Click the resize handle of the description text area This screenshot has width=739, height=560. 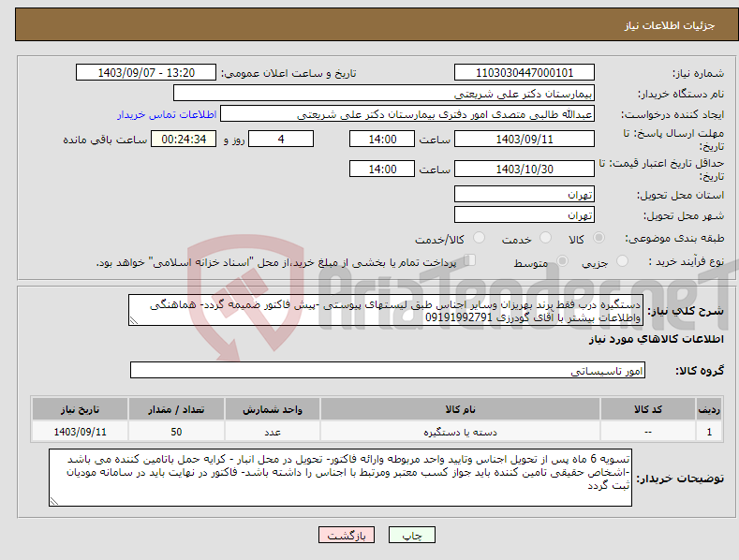(134, 320)
